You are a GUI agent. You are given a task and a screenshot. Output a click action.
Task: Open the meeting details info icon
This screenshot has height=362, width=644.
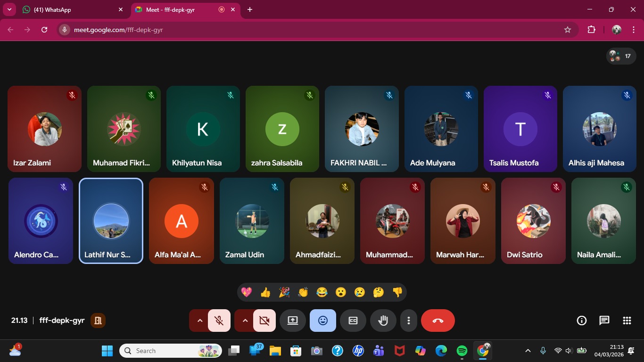click(x=582, y=321)
